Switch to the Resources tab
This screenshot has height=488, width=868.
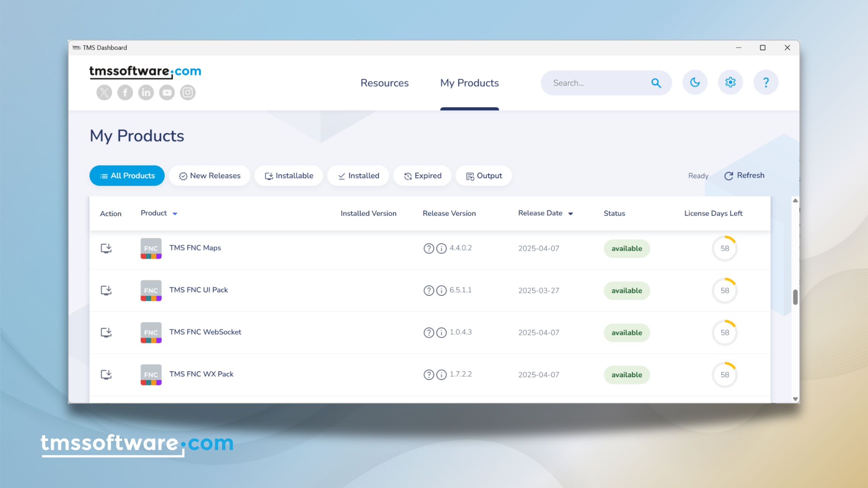[384, 83]
